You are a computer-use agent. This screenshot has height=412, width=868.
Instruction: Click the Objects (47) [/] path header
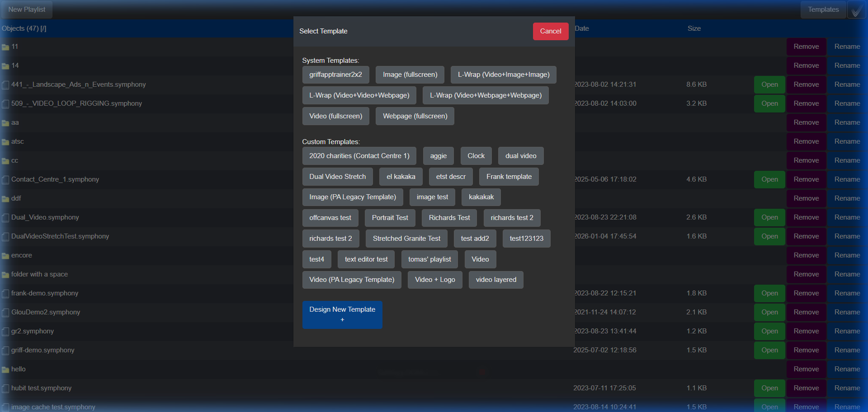click(24, 28)
